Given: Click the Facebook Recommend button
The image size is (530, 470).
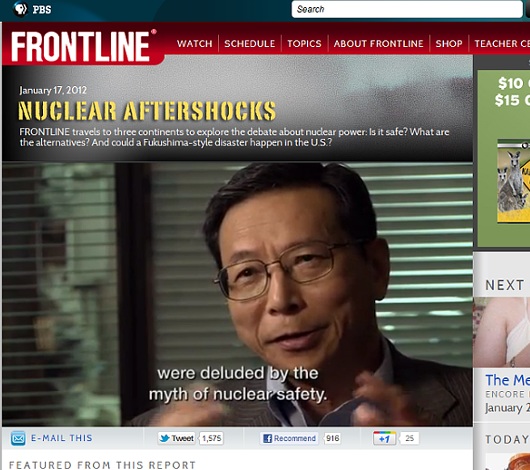Looking at the screenshot, I should pos(289,438).
